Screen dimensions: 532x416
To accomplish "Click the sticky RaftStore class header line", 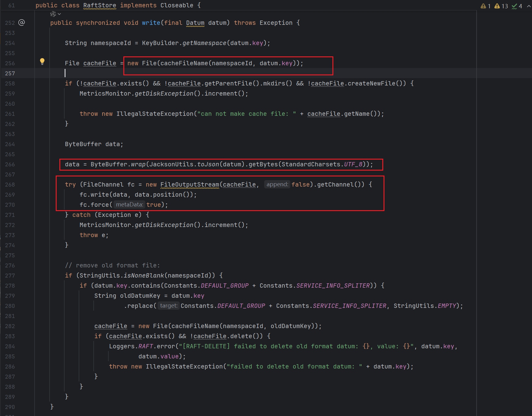I will pos(118,6).
